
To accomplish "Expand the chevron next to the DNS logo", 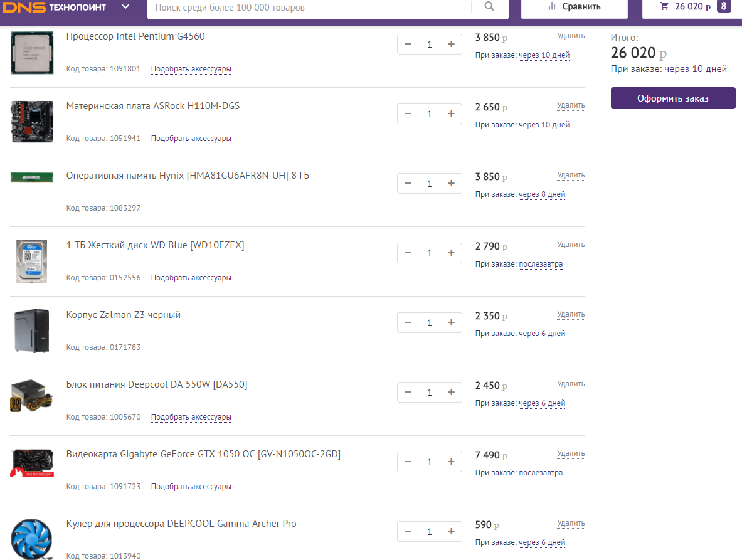I will [125, 7].
